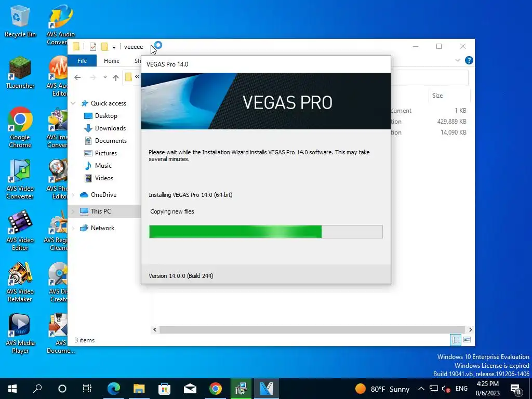The height and width of the screenshot is (399, 532).
Task: Go back in Explorer
Action: [x=77, y=77]
